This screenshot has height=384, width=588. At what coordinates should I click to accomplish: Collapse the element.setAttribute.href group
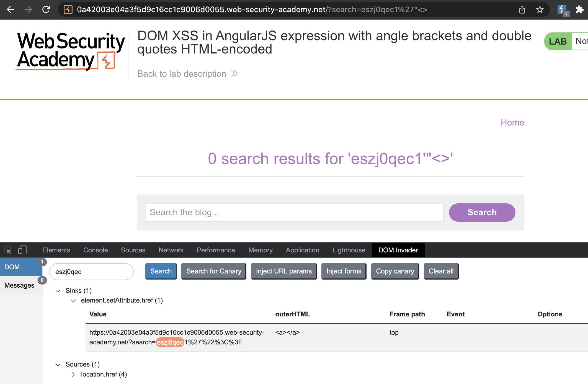tap(73, 301)
